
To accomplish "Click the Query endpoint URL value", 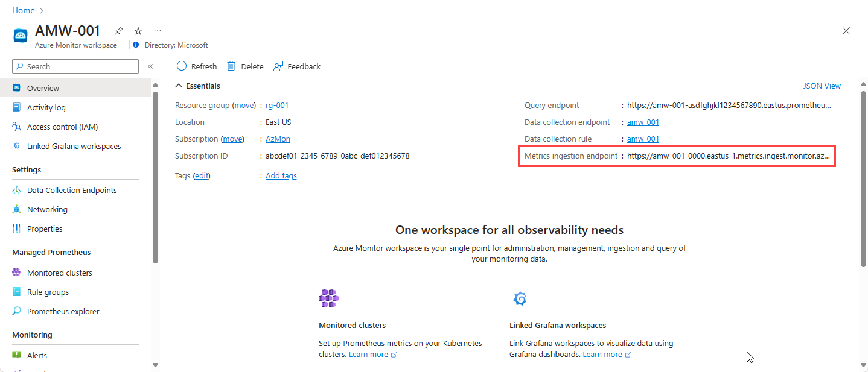I will pos(729,105).
